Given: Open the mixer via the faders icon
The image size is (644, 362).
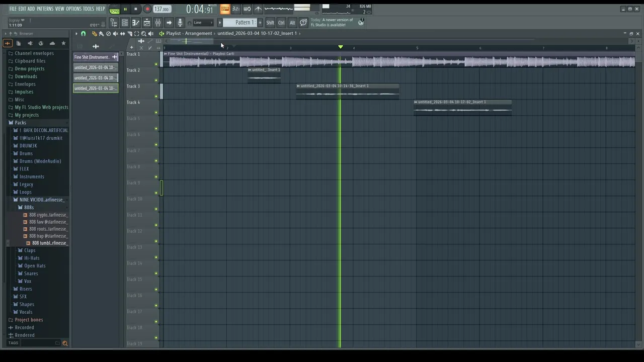Looking at the screenshot, I should [x=158, y=23].
